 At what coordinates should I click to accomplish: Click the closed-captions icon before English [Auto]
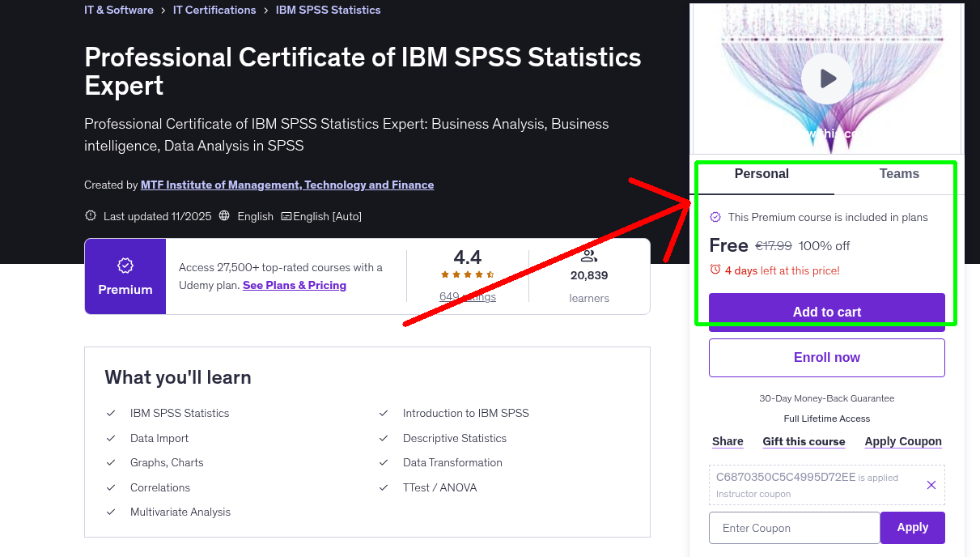pyautogui.click(x=286, y=216)
